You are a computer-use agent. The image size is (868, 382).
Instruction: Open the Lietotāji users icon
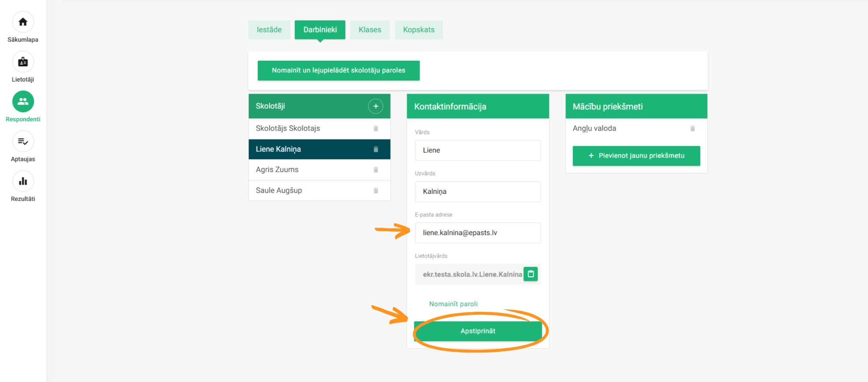(x=23, y=62)
